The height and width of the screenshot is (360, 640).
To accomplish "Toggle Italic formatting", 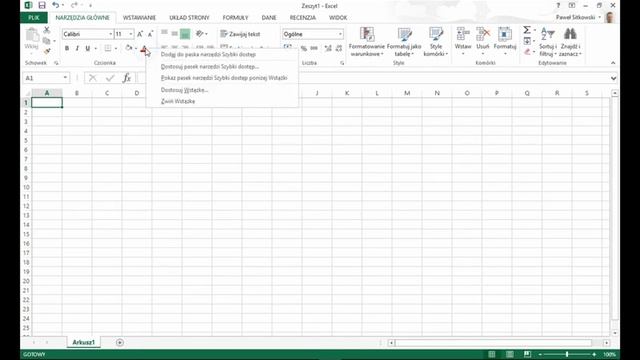I will (x=77, y=48).
